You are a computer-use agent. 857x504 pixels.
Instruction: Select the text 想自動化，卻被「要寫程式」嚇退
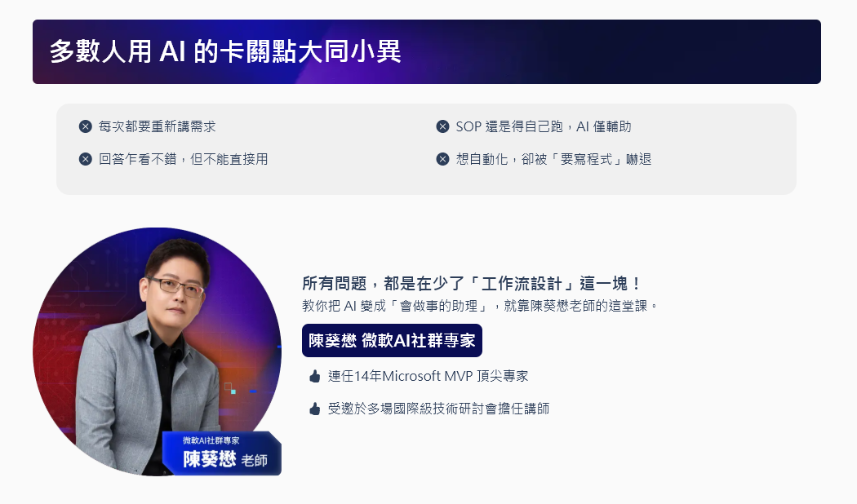click(553, 159)
